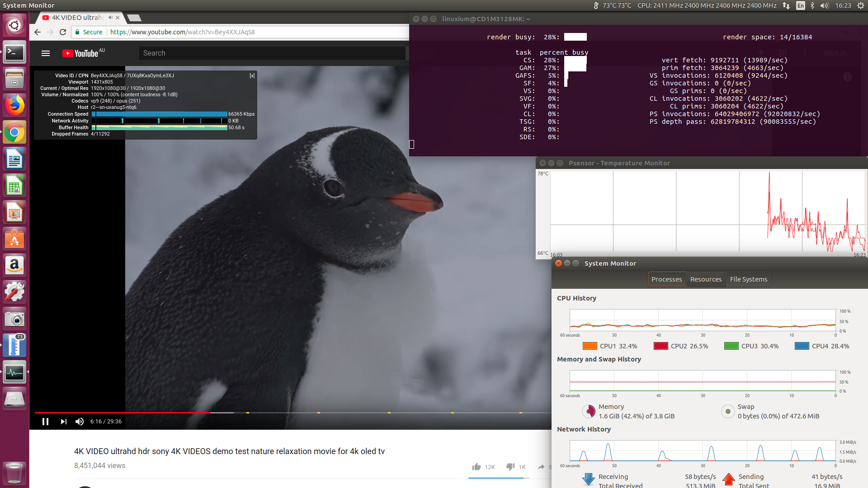Switch to the Processes tab

(666, 279)
